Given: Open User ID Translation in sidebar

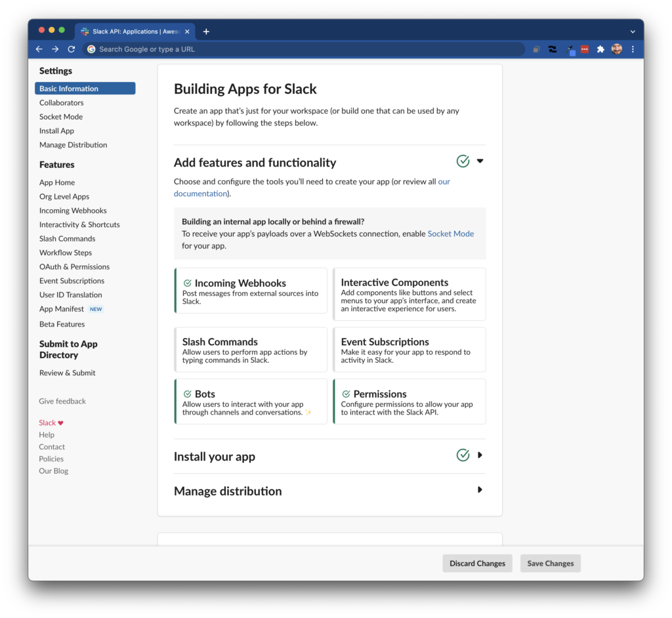Looking at the screenshot, I should (71, 295).
